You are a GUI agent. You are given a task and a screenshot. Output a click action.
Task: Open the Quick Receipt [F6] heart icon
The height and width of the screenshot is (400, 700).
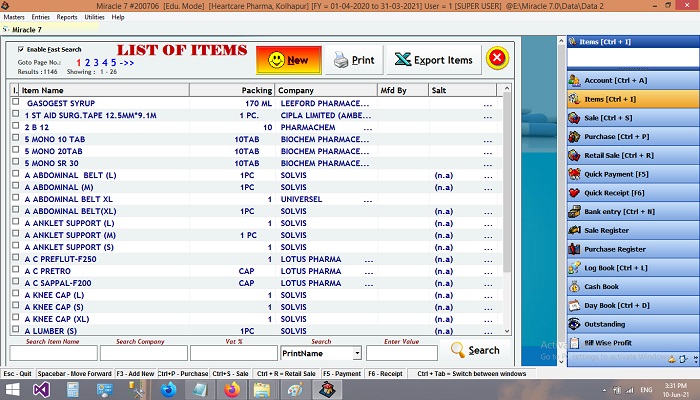(574, 193)
